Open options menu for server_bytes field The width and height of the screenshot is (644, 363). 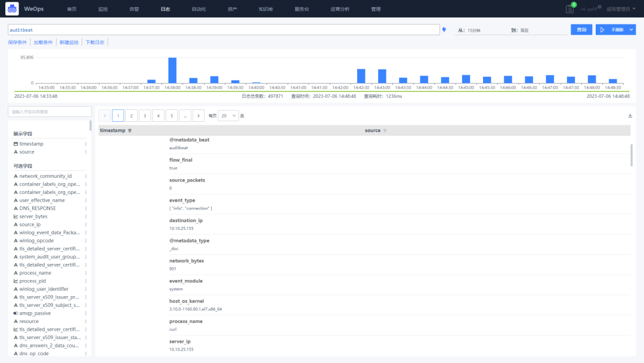pyautogui.click(x=86, y=217)
